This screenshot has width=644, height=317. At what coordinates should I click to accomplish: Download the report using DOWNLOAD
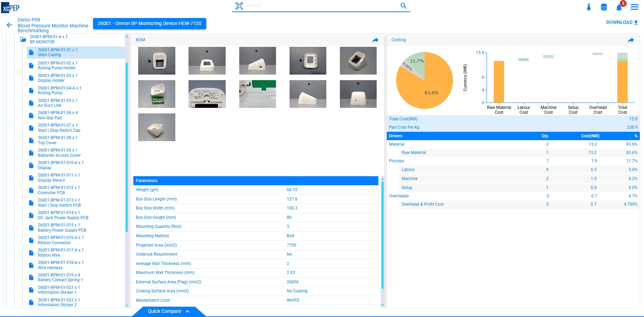pos(622,22)
